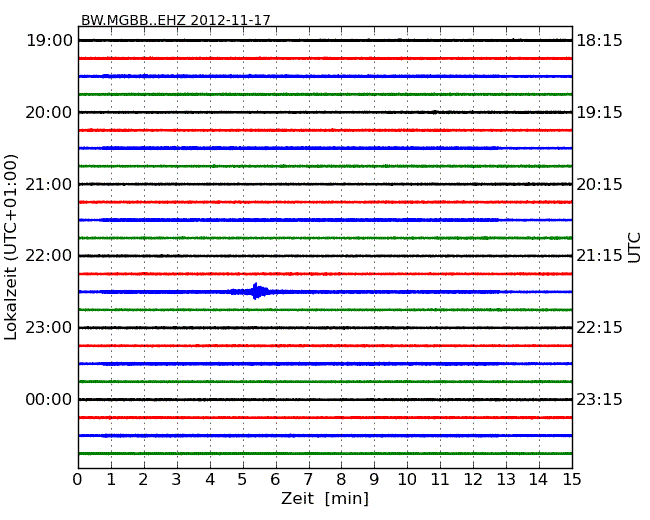Click the 22:15 UTC label
Image resolution: width=650 pixels, height=520 pixels.
tap(599, 328)
